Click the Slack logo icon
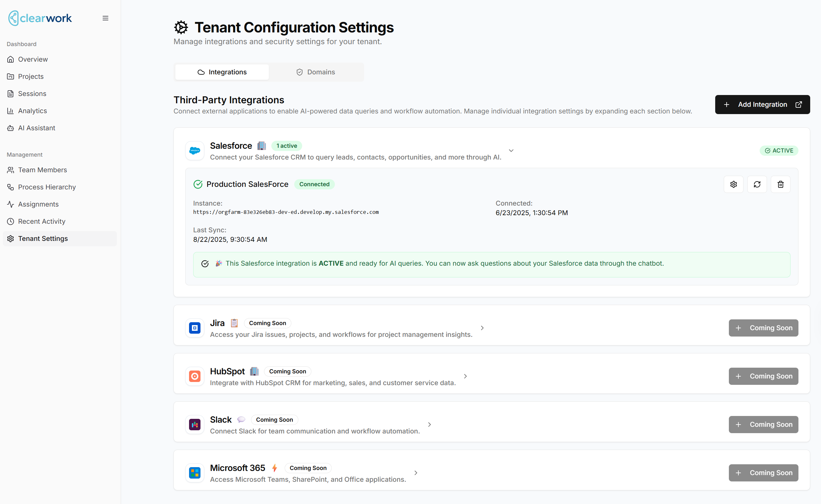821x504 pixels. (194, 425)
